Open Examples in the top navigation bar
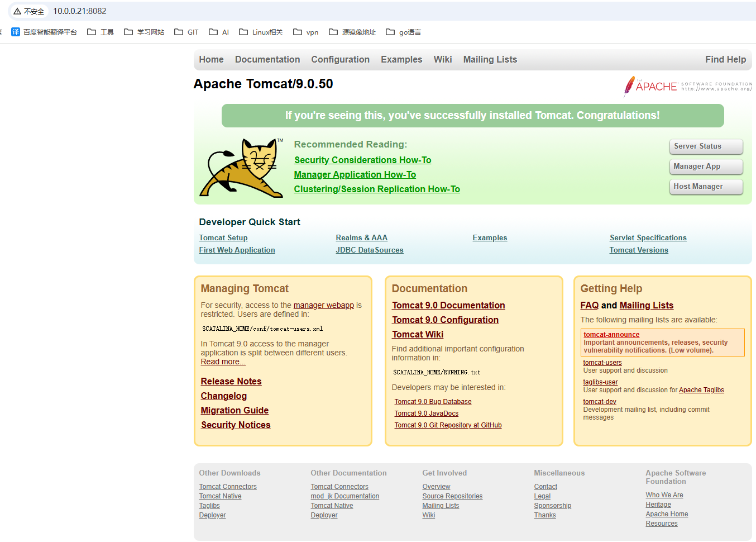This screenshot has height=542, width=756. 401,59
